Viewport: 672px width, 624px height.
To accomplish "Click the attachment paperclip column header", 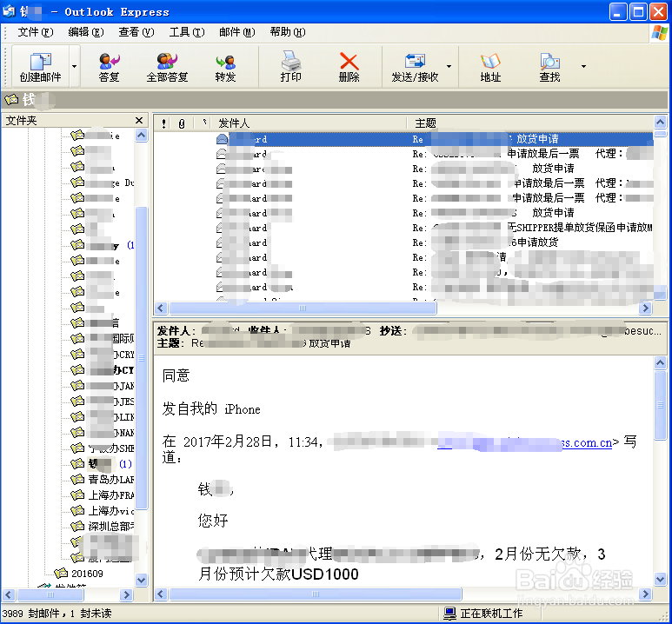I will pyautogui.click(x=182, y=123).
